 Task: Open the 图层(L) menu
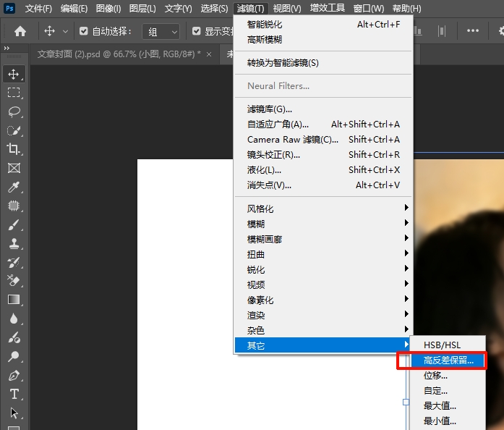142,9
